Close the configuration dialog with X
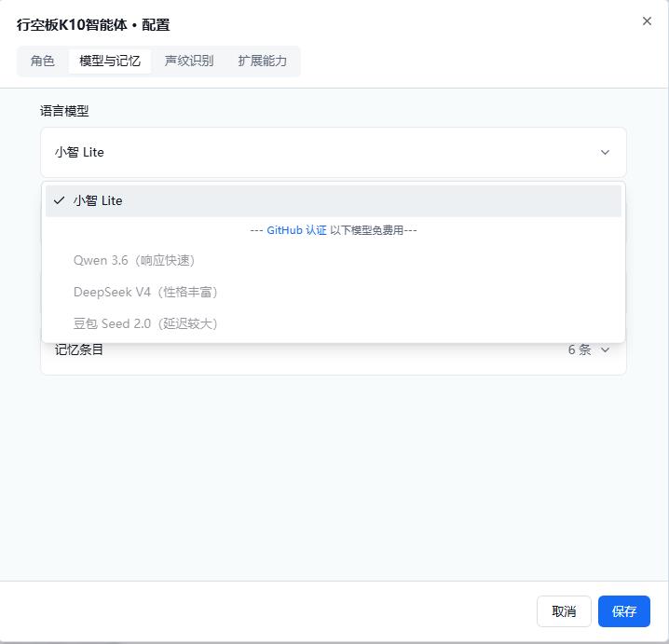Viewport: 669px width, 644px height. (x=647, y=21)
